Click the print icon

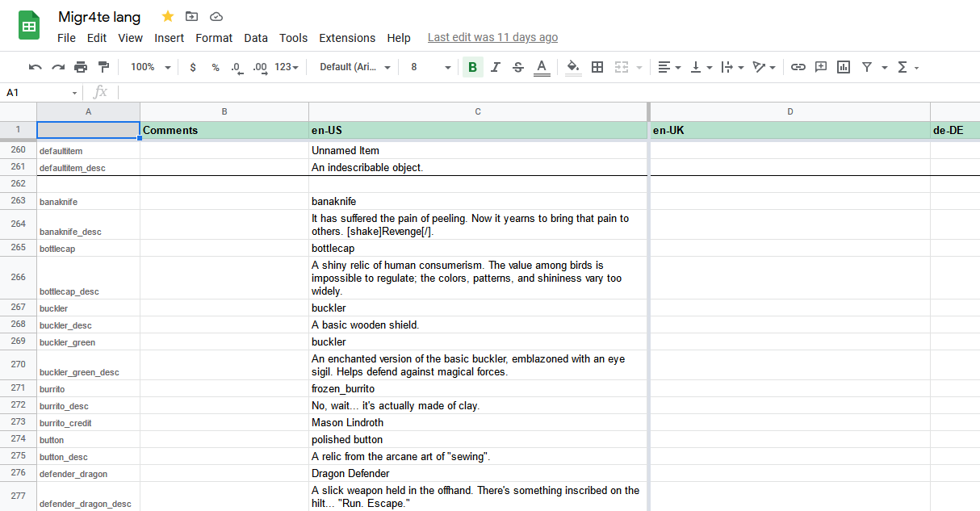coord(81,67)
